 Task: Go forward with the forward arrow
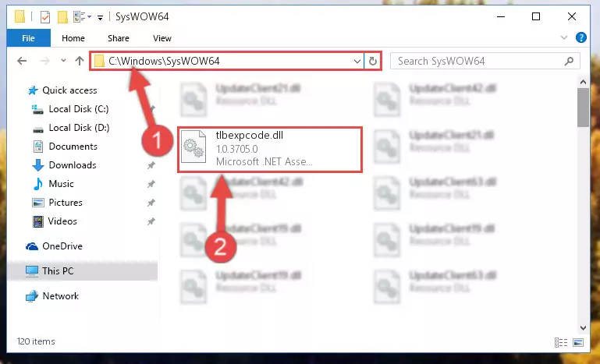tap(44, 61)
